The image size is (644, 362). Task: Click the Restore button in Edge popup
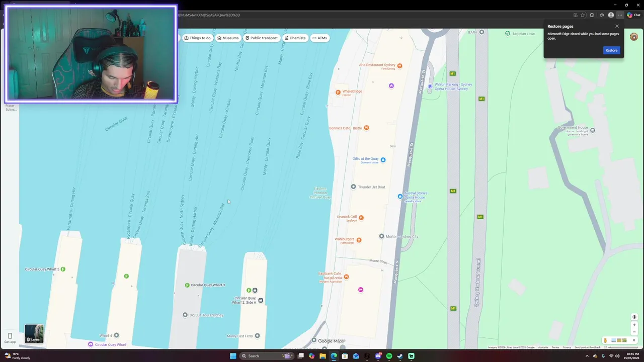(611, 50)
